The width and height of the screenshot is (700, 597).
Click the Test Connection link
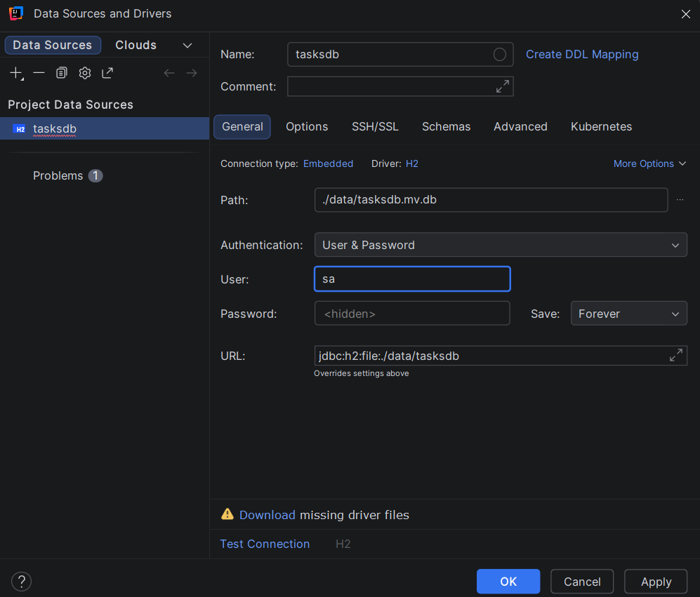coord(265,544)
